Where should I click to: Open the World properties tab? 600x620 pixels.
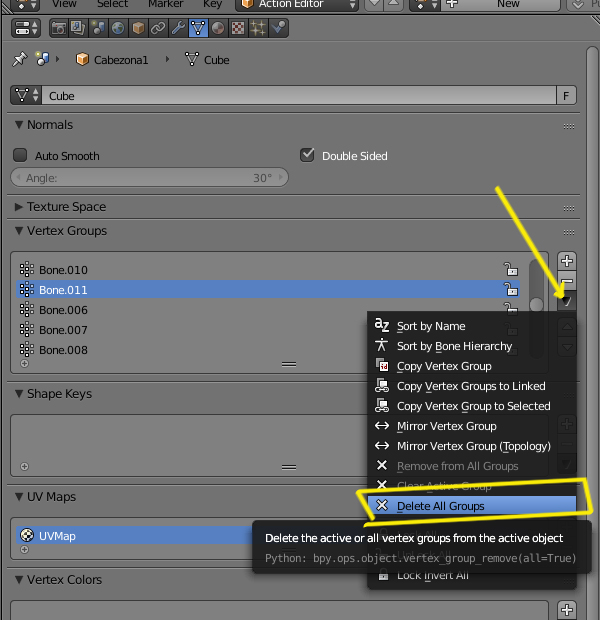(x=118, y=28)
